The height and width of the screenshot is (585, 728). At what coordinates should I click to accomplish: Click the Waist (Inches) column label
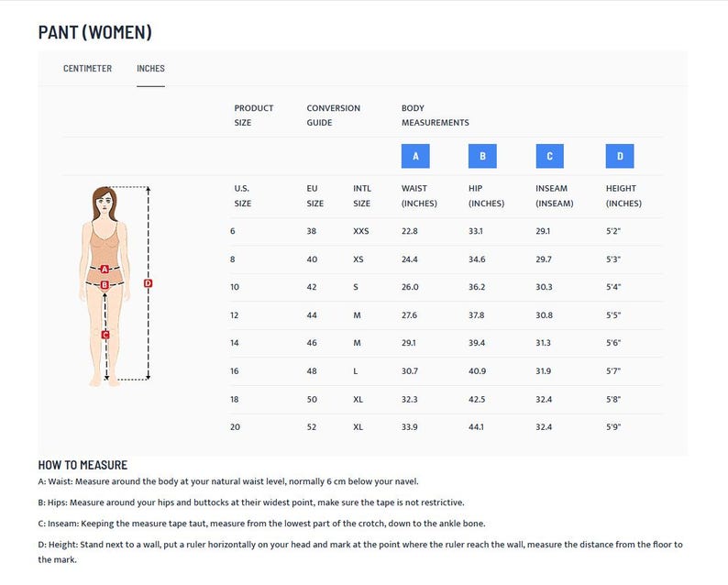click(x=419, y=196)
